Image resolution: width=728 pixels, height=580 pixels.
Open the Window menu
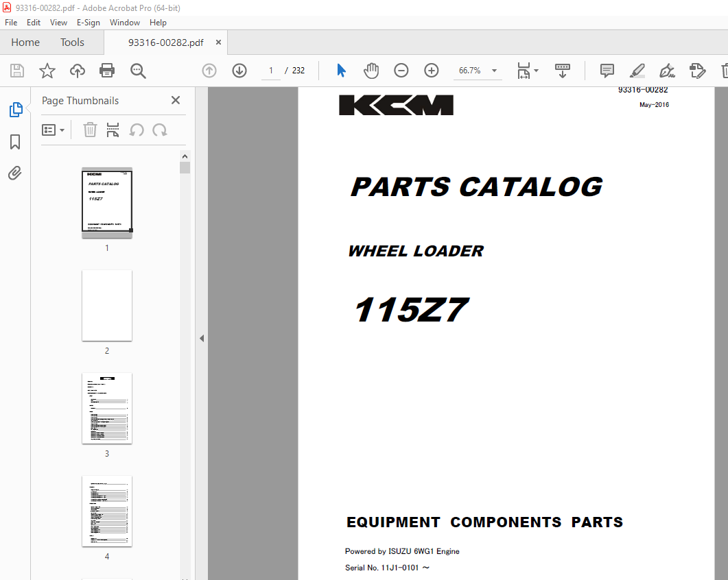124,22
